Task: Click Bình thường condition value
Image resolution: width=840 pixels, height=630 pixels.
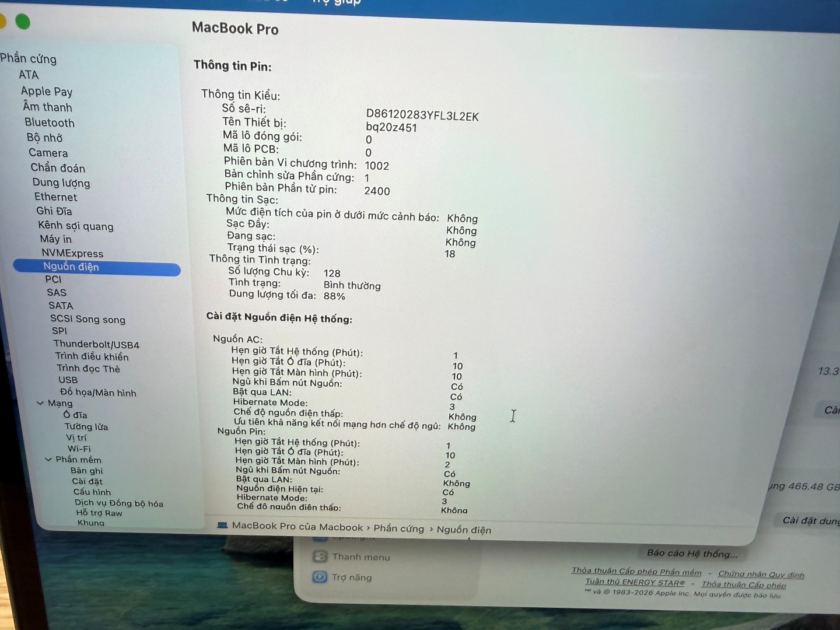Action: pyautogui.click(x=352, y=285)
